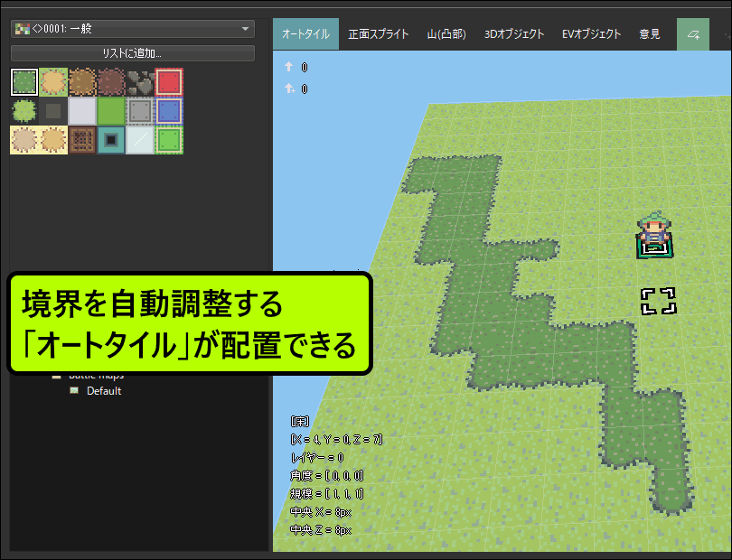Select the round green bush tile
Viewport: 732px width, 560px height.
pyautogui.click(x=24, y=111)
